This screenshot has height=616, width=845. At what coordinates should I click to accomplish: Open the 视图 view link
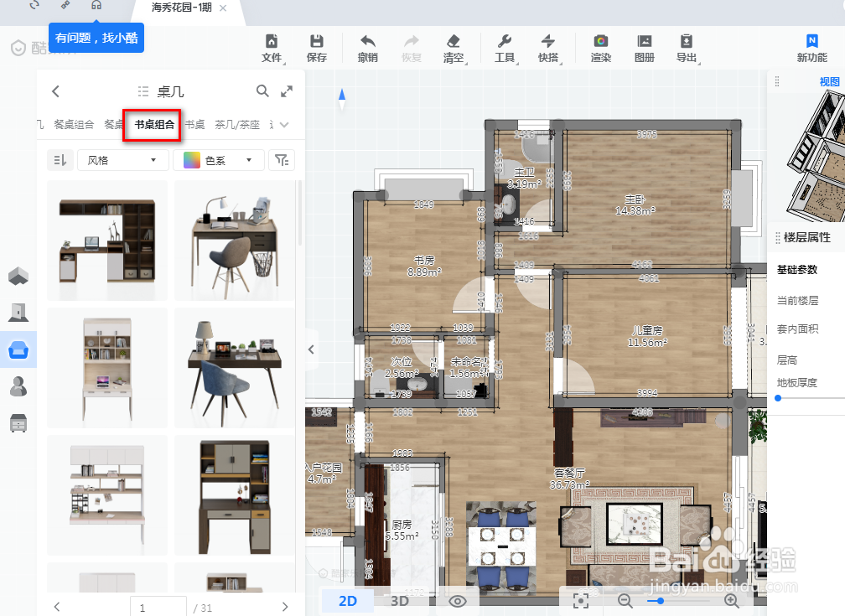point(829,81)
